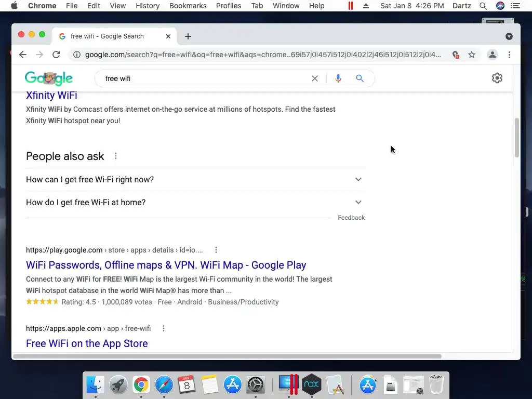Open Siri from the menu bar

[x=500, y=6]
